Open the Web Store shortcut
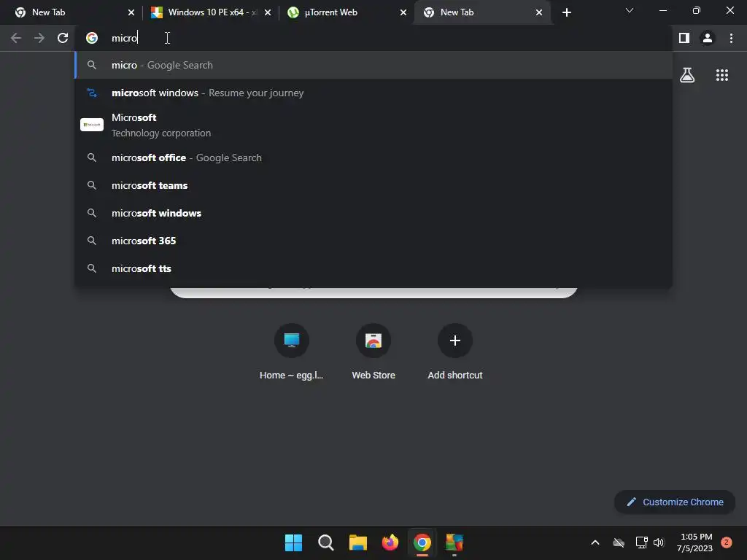The height and width of the screenshot is (560, 747). (x=373, y=352)
